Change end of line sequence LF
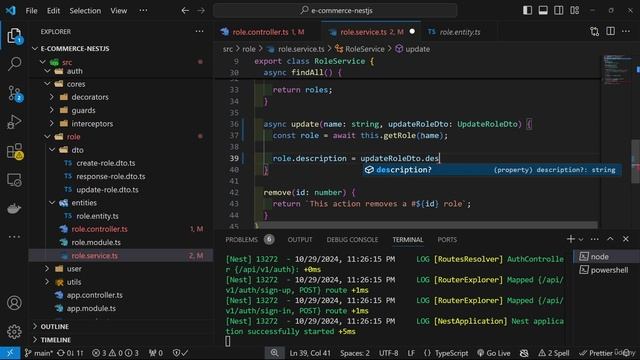The height and width of the screenshot is (360, 640). (411, 353)
